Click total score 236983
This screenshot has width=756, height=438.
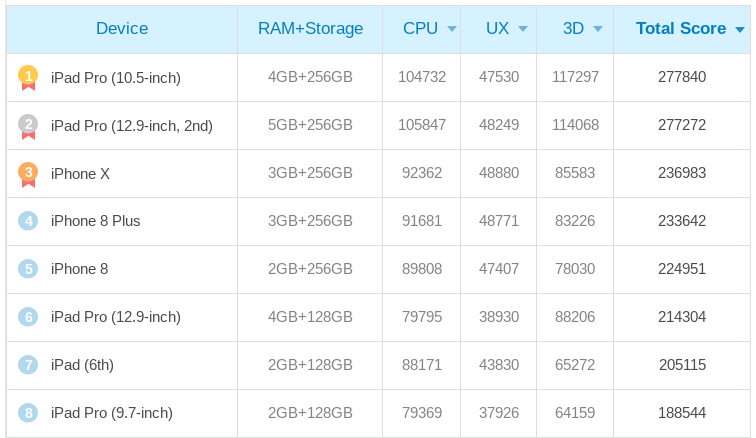pyautogui.click(x=682, y=173)
